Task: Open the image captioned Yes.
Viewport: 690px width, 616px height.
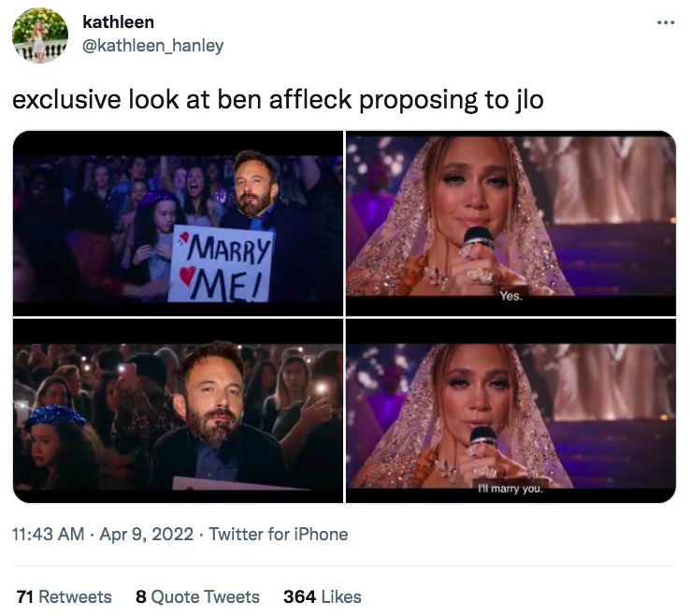Action: tap(510, 223)
